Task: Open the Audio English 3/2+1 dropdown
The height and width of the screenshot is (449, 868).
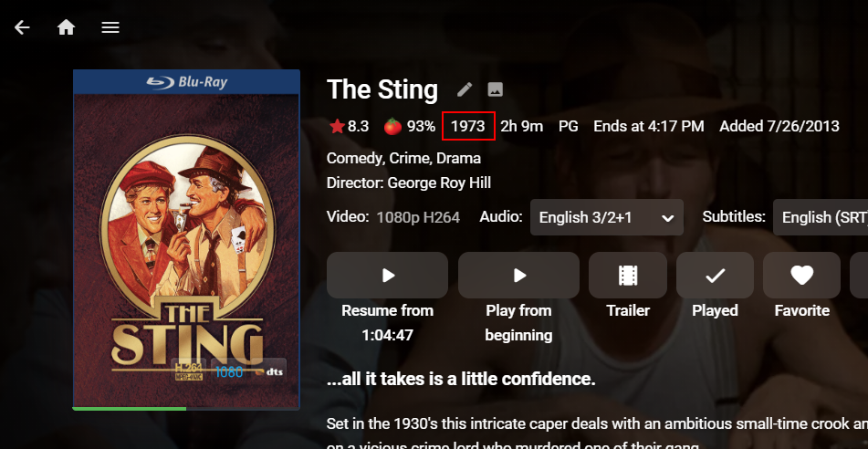Action: tap(607, 217)
